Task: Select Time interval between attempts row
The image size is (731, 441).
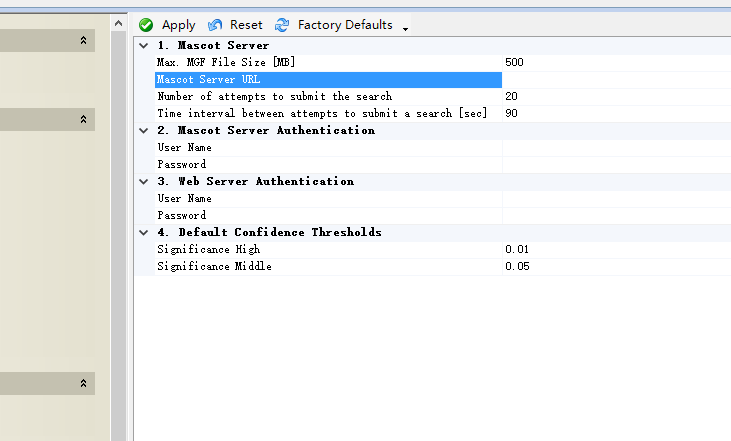Action: click(328, 113)
